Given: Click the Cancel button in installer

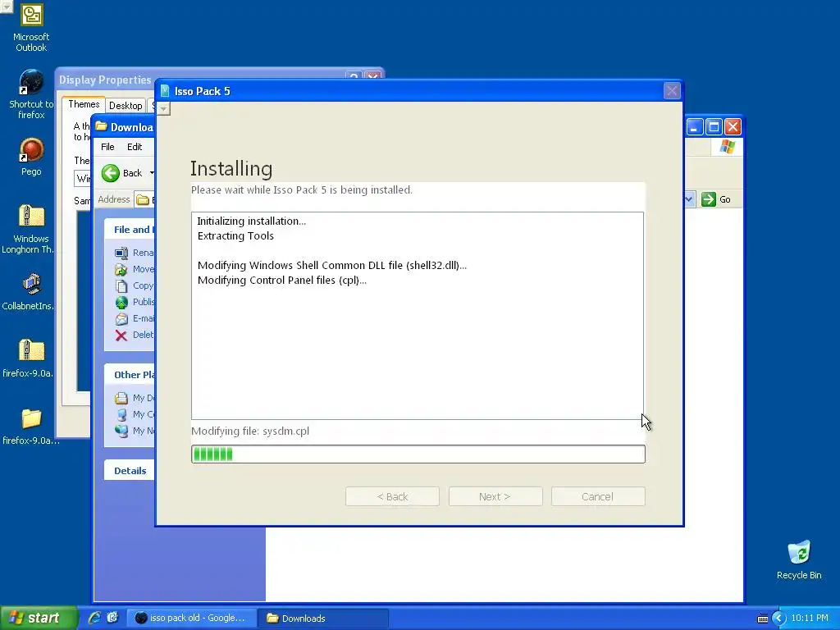Looking at the screenshot, I should coord(598,496).
